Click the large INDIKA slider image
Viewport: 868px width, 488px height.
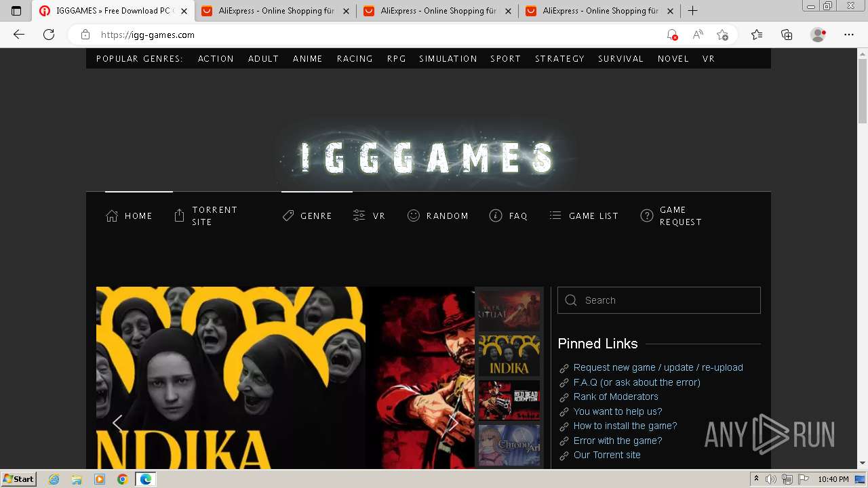click(x=231, y=378)
